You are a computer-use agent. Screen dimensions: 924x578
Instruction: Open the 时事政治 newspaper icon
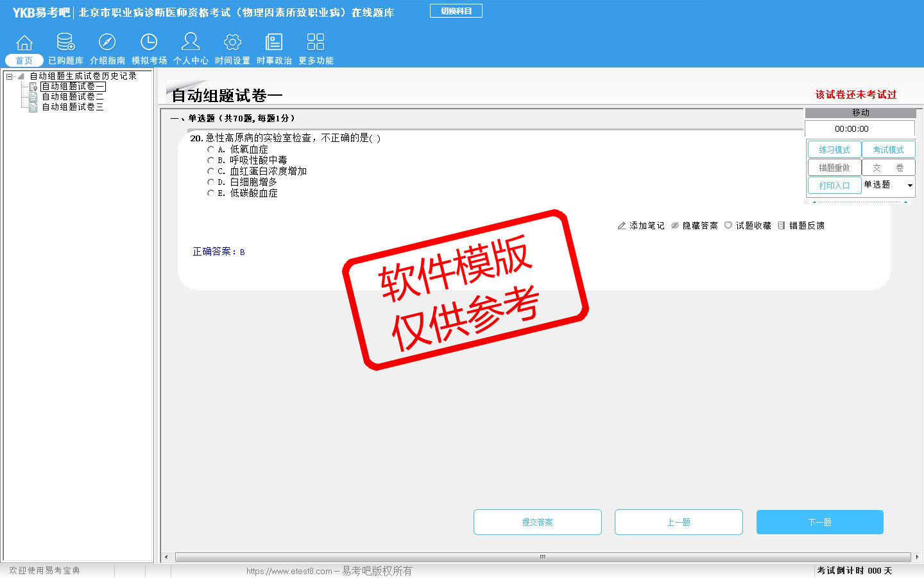point(274,42)
